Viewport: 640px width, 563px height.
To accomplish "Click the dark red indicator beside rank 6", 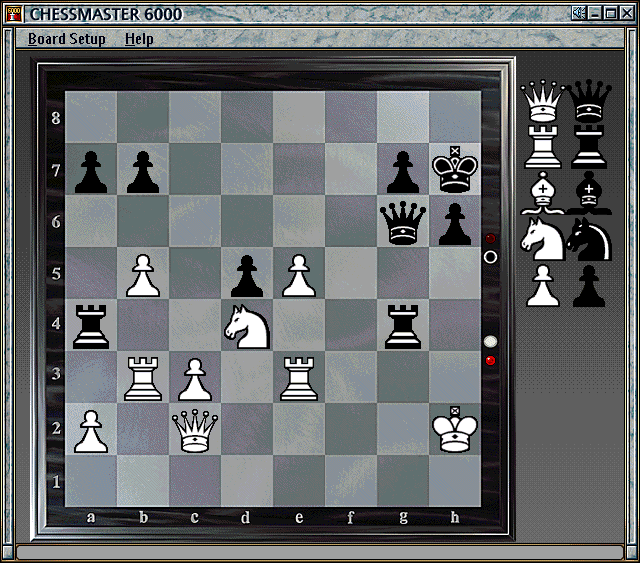I will tap(490, 238).
